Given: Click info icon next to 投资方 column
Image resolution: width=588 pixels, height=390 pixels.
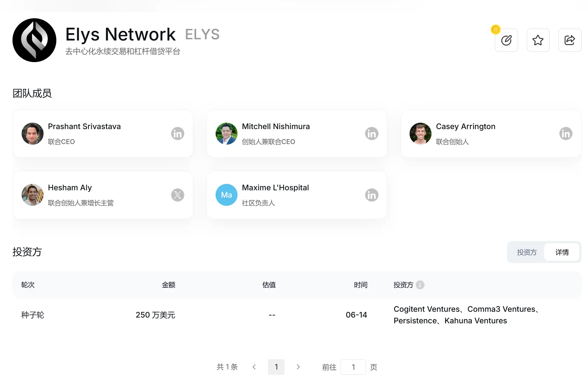Looking at the screenshot, I should coord(420,285).
